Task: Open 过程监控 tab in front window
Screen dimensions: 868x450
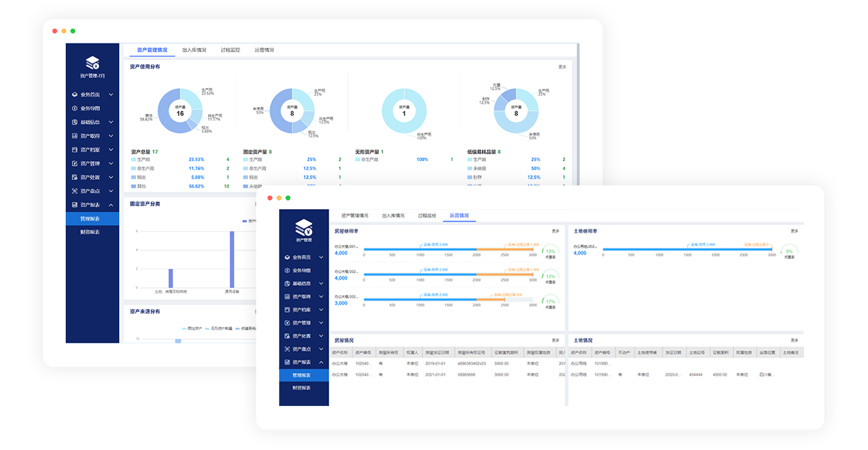Action: 427,216
